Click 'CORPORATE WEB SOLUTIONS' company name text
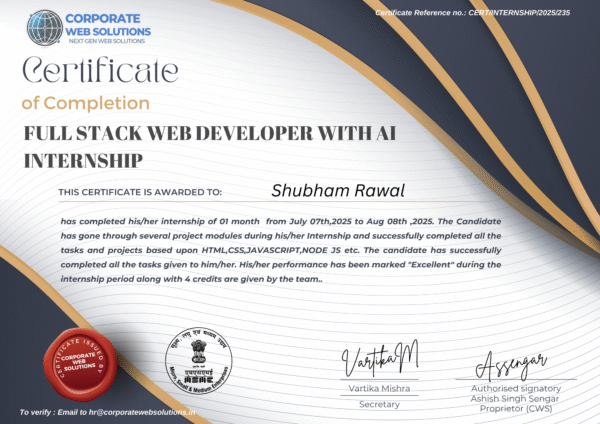600x424 pixels. point(108,25)
